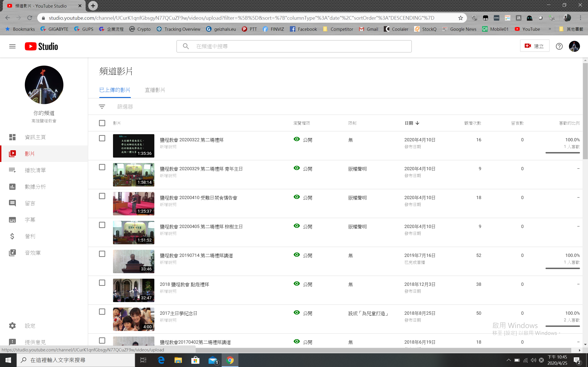Check the select-all videos checkbox in the header
Viewport: 588px width, 367px height.
click(x=102, y=123)
